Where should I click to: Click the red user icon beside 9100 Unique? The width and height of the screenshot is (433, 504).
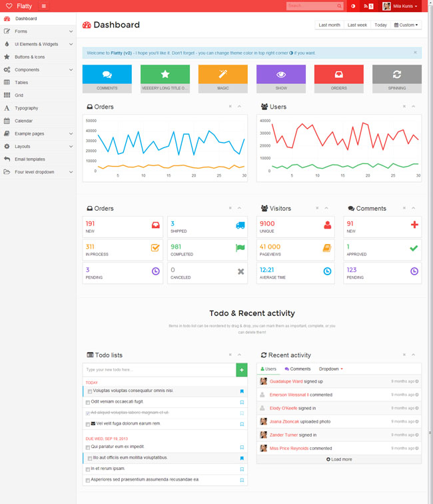327,225
